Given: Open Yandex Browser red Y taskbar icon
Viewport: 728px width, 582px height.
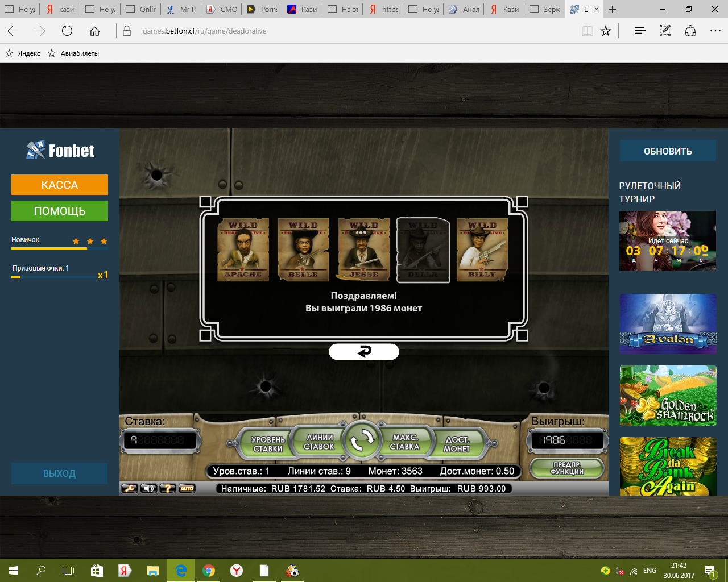Looking at the screenshot, I should point(237,571).
